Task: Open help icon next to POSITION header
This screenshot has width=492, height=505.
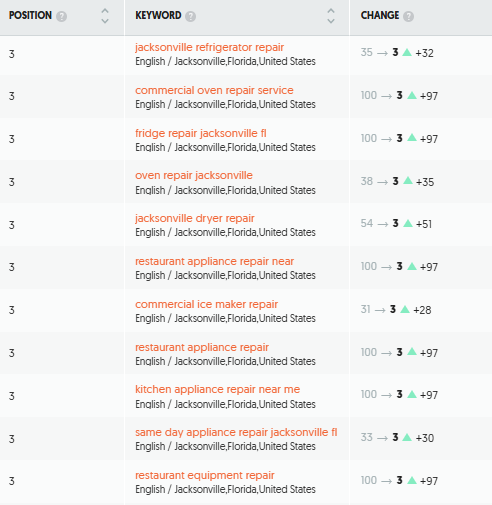Action: tap(61, 16)
